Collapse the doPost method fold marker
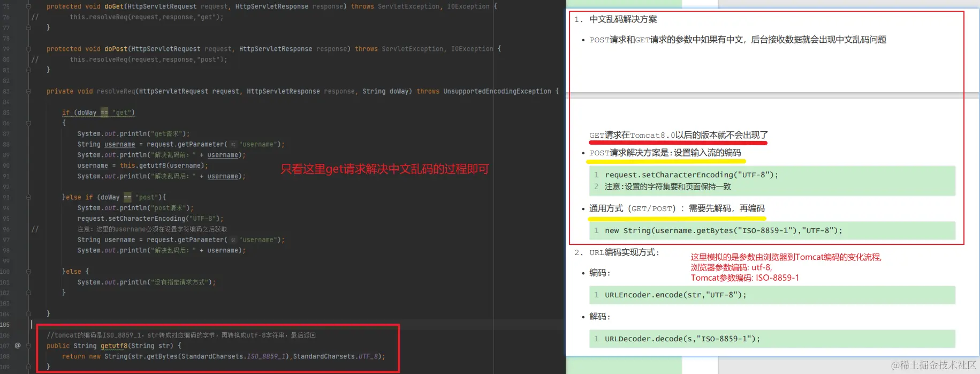Screen dimensions: 980x374 tap(28, 49)
